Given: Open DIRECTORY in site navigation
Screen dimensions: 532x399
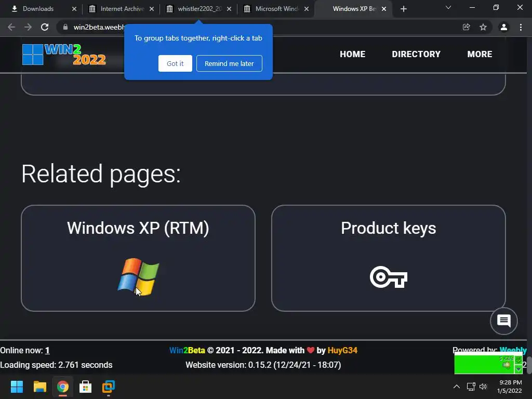Looking at the screenshot, I should (x=416, y=54).
